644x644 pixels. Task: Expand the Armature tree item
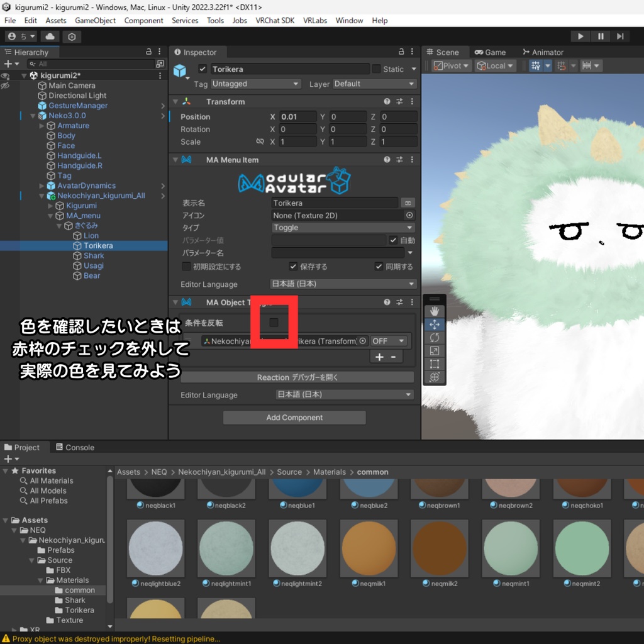42,126
